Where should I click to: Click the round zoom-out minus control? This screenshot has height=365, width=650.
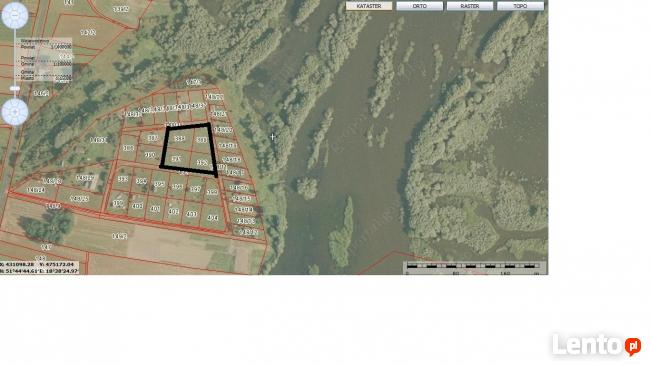pyautogui.click(x=15, y=15)
